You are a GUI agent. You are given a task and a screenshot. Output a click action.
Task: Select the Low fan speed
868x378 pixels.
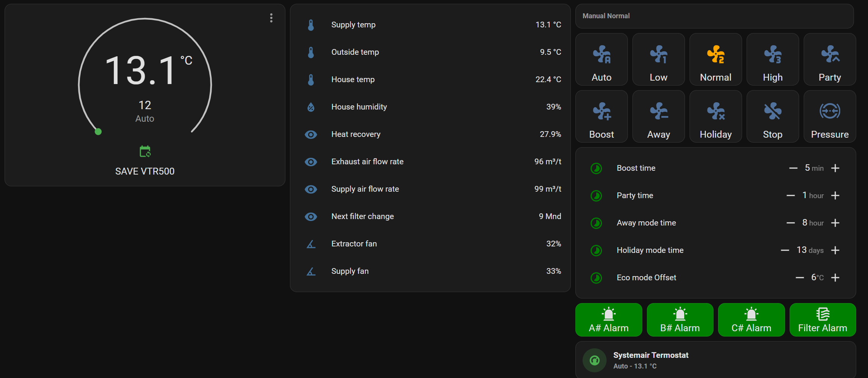(x=658, y=59)
